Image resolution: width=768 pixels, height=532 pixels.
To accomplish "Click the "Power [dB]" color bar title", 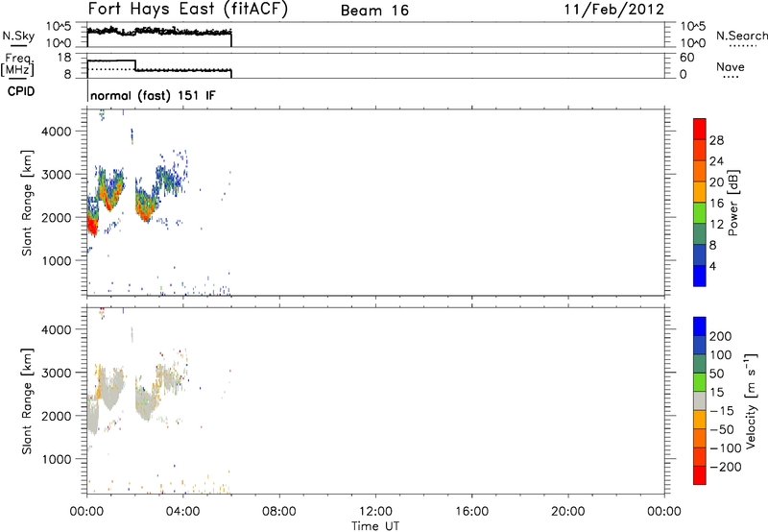I will [x=733, y=203].
